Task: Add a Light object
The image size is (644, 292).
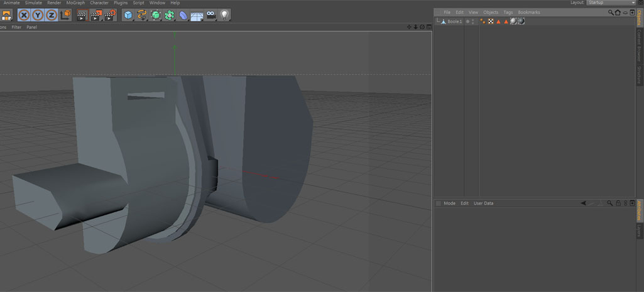Action: pos(224,15)
